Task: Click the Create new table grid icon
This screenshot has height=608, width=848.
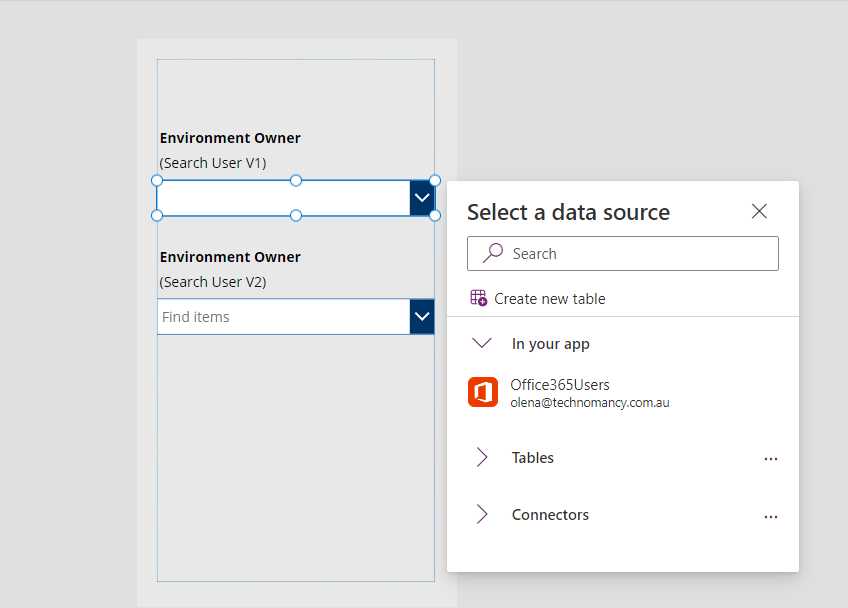Action: 479,298
